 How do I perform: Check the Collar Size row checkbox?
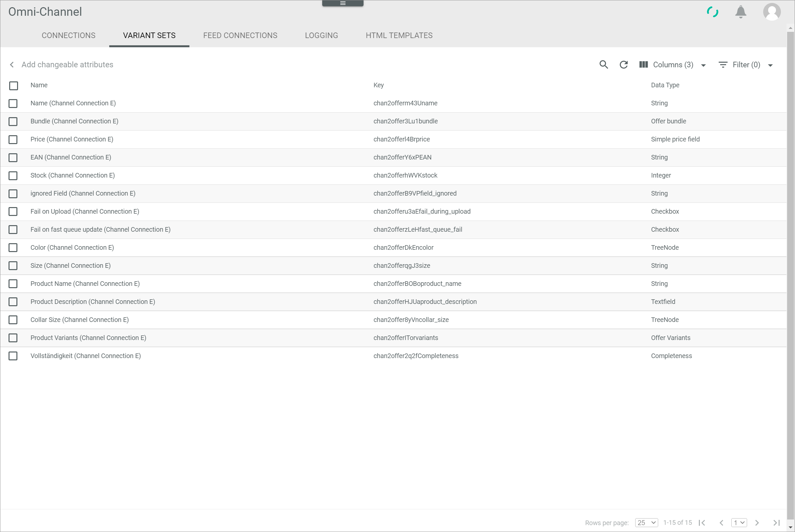click(13, 320)
